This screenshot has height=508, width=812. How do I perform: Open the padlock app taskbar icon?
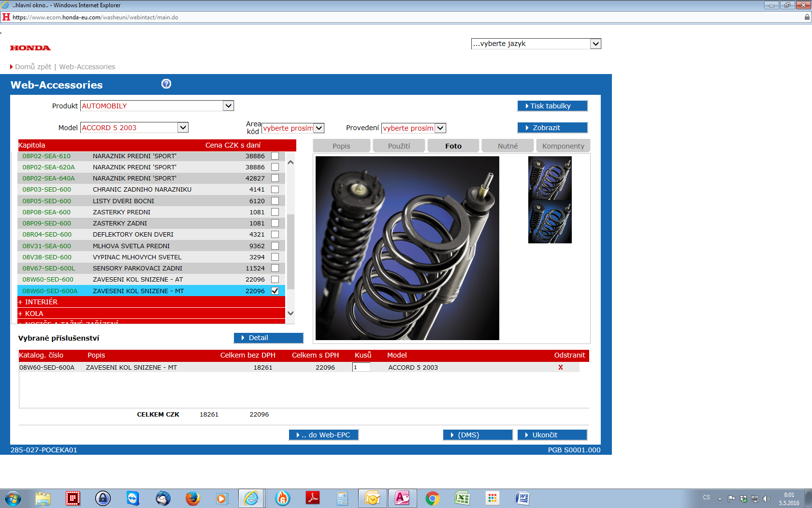[103, 498]
